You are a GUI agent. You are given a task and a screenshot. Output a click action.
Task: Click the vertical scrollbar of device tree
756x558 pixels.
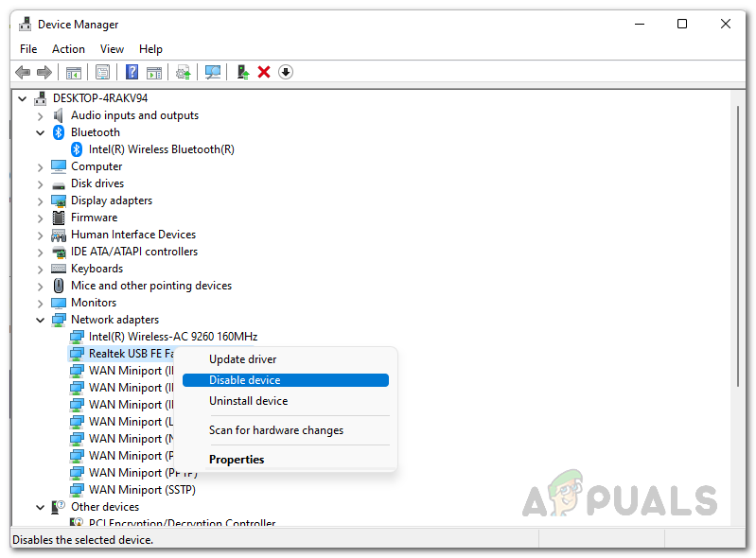coord(738,246)
